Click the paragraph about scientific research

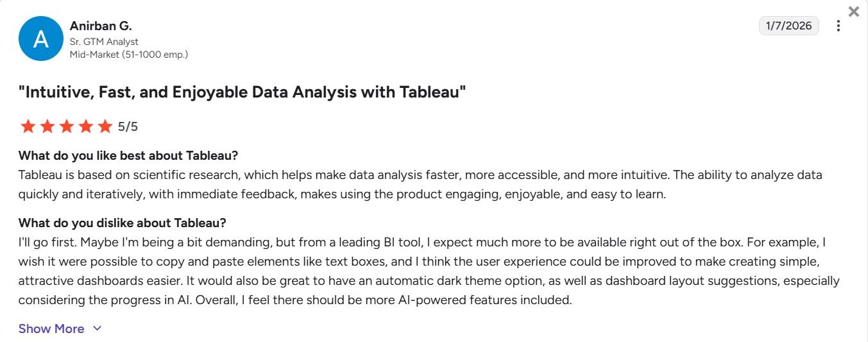(420, 184)
